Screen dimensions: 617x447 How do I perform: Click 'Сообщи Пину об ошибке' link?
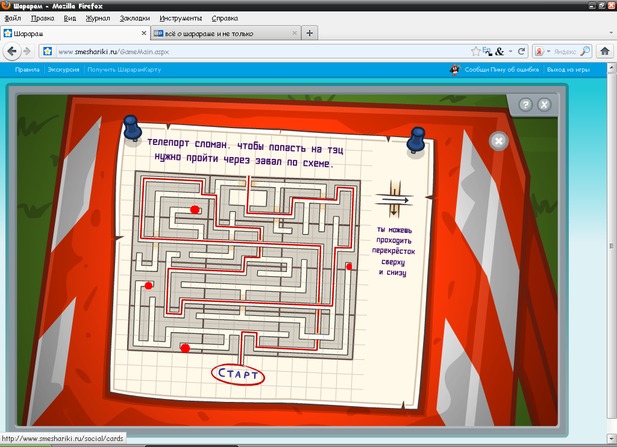pos(502,70)
